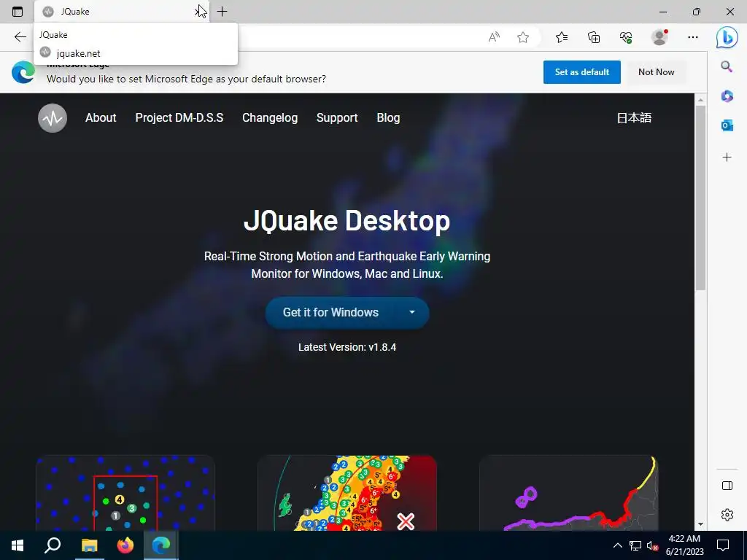The width and height of the screenshot is (747, 560).
Task: Add page to favorites star icon
Action: click(x=523, y=37)
